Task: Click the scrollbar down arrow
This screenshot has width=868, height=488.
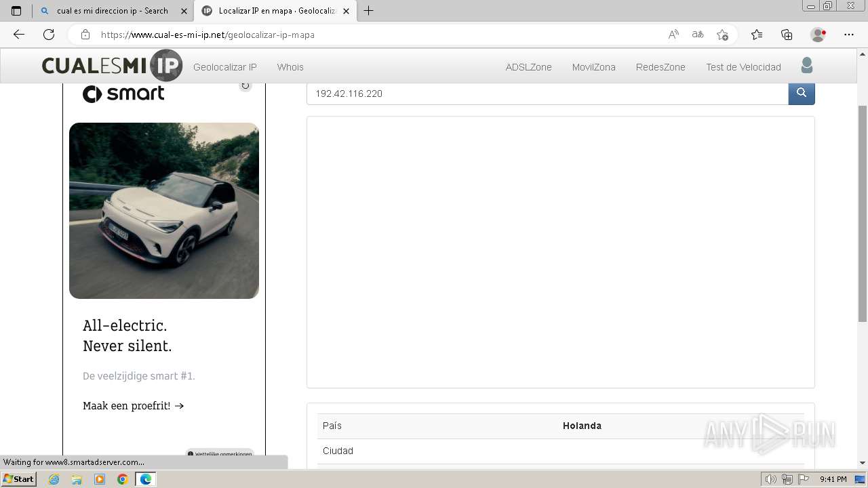Action: (863, 463)
